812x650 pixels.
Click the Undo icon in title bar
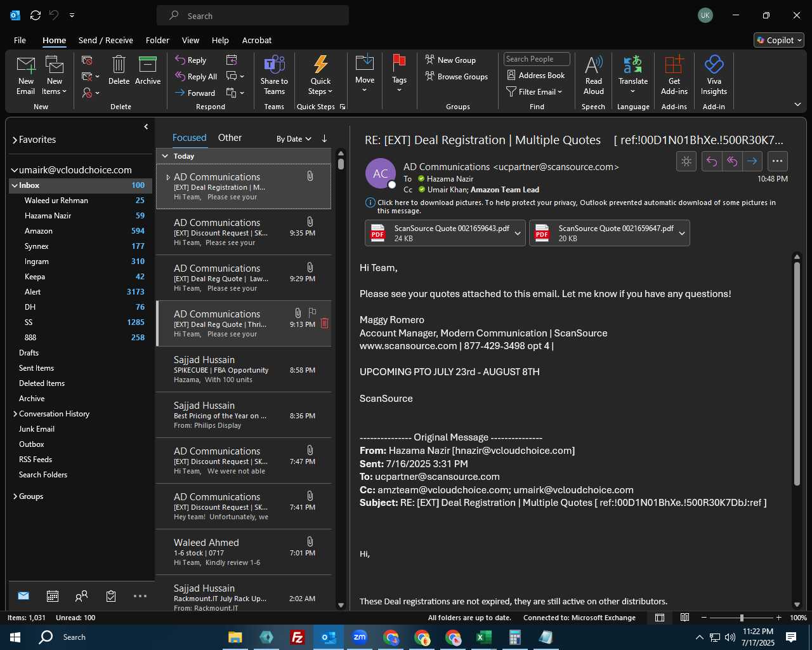coord(54,15)
